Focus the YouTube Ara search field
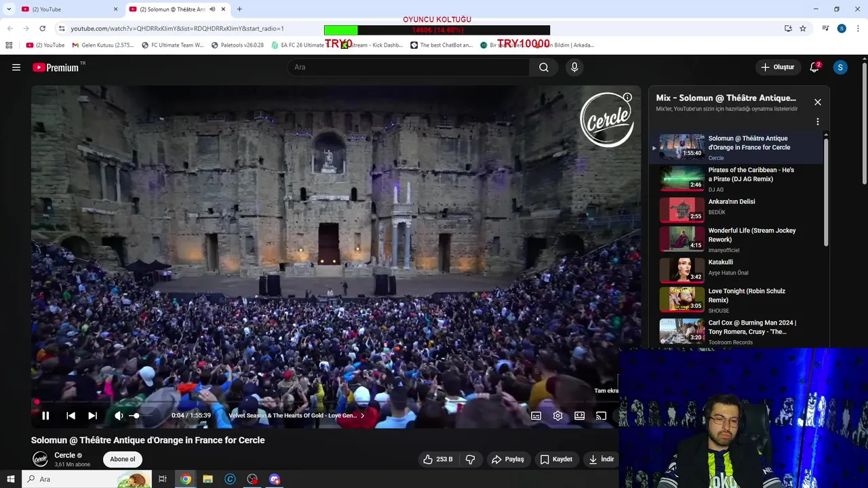The width and height of the screenshot is (868, 488). [408, 67]
